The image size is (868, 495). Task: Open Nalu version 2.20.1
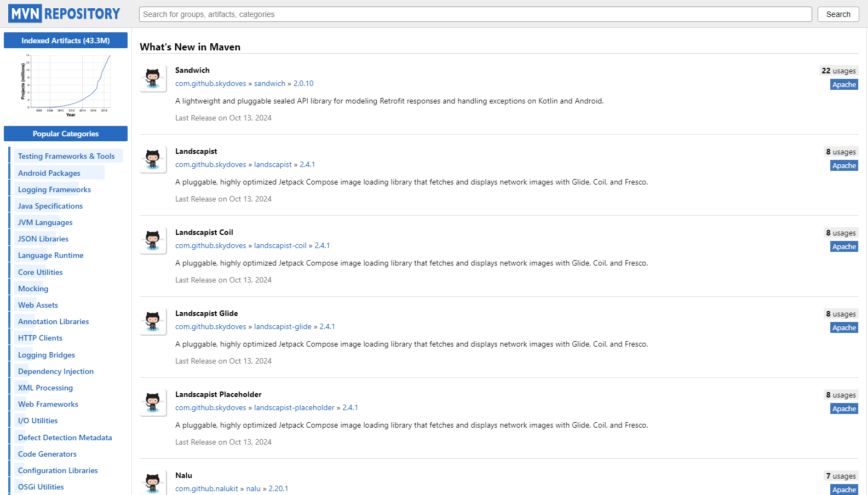[278, 488]
